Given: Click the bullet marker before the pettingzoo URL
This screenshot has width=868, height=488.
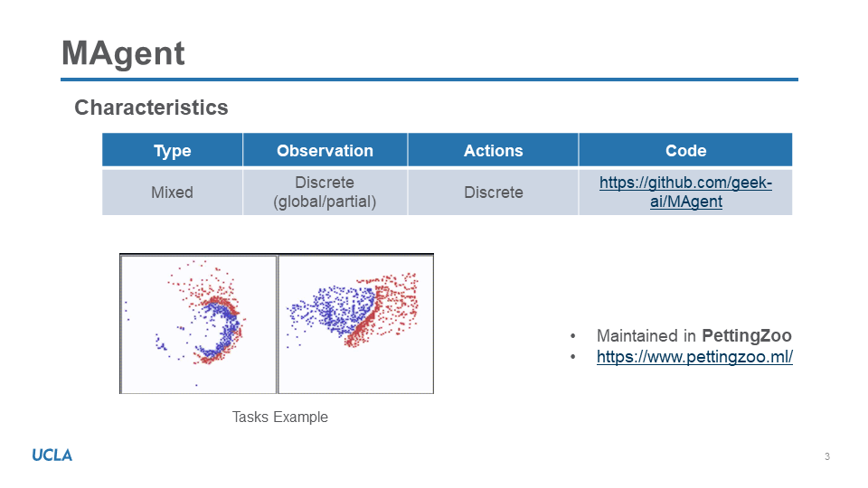Looking at the screenshot, I should 573,357.
